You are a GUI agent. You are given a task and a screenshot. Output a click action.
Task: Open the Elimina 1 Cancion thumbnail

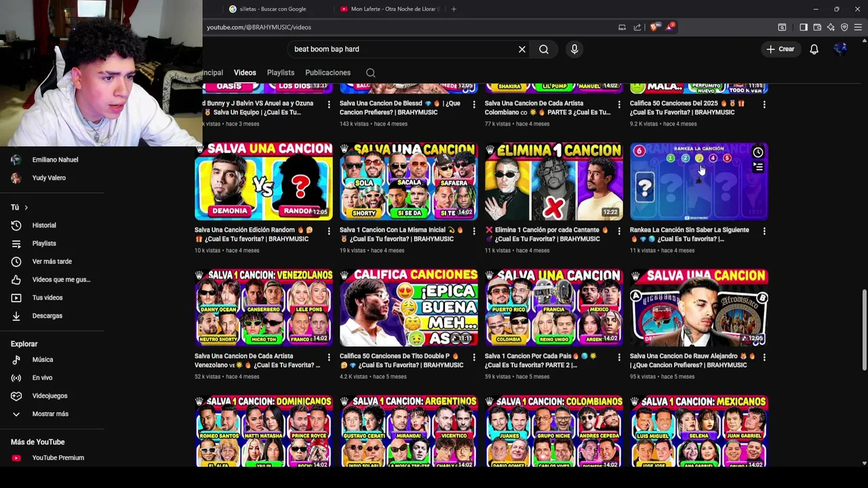coord(554,181)
